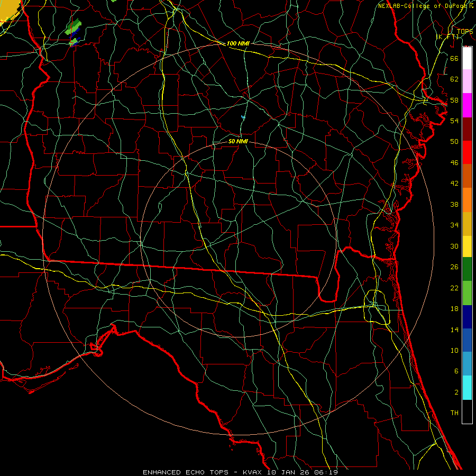Screen dimensions: 476x476
Task: Click the 42 legend value
Action: tap(454, 183)
